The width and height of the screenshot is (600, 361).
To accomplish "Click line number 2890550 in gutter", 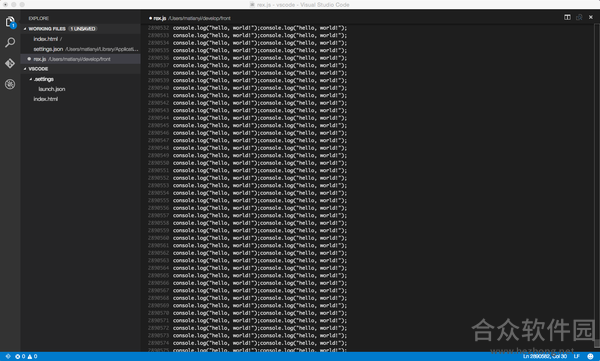I will coord(158,163).
